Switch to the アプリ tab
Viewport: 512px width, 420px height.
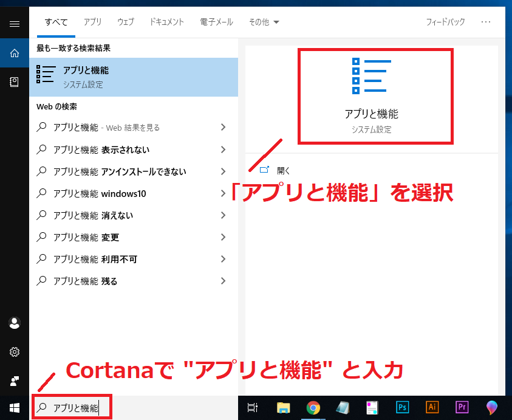92,22
